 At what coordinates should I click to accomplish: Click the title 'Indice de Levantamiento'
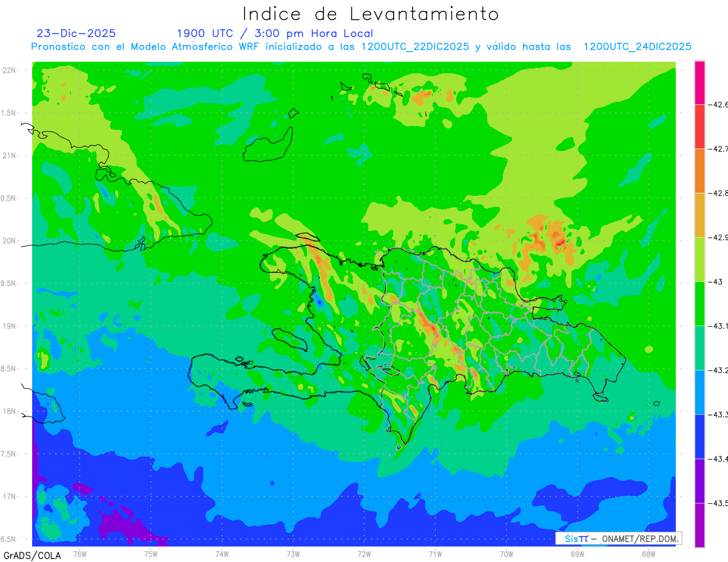[370, 13]
